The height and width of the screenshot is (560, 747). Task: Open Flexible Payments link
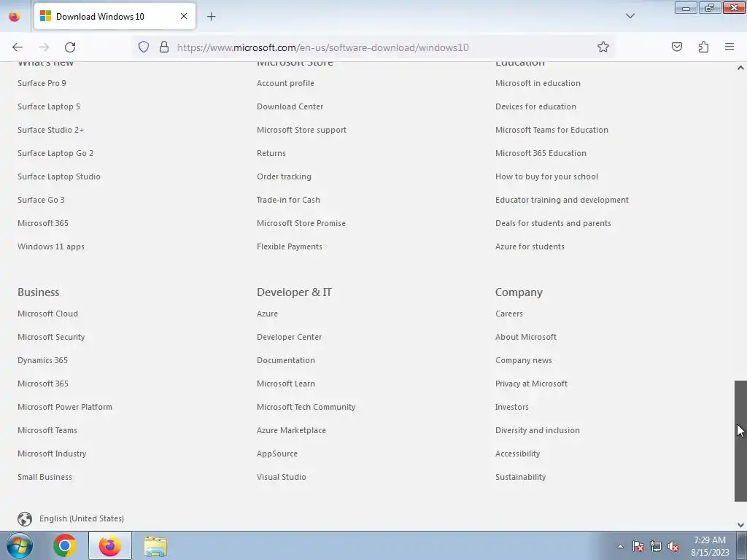click(x=289, y=246)
